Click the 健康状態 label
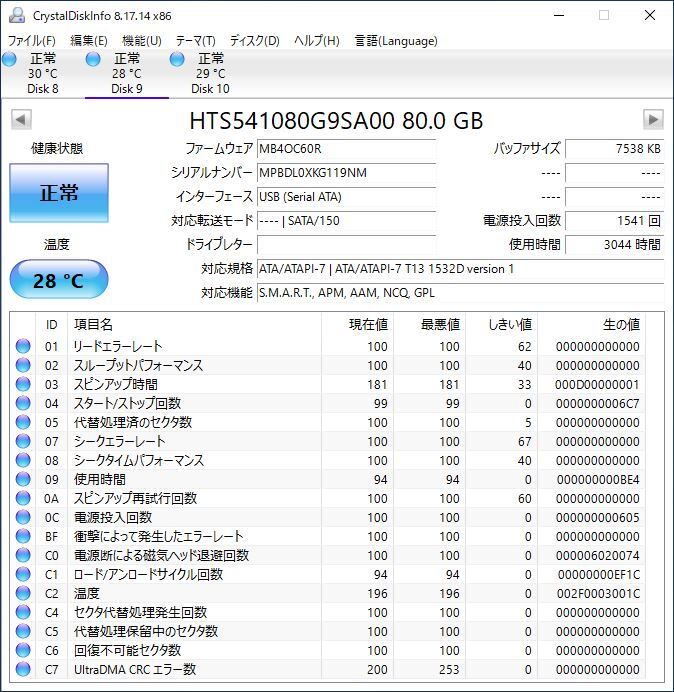 coord(57,148)
